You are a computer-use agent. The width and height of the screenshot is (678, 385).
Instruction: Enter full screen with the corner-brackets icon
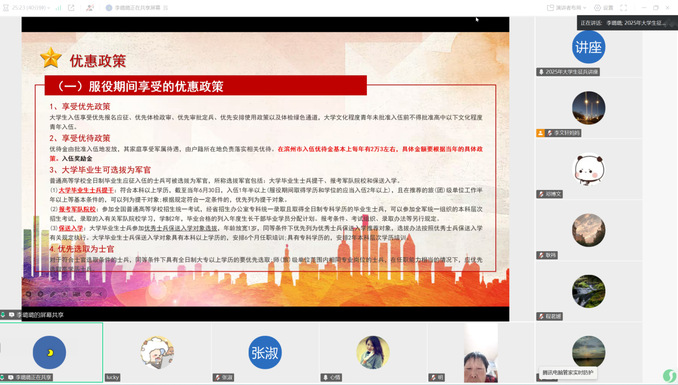point(624,8)
